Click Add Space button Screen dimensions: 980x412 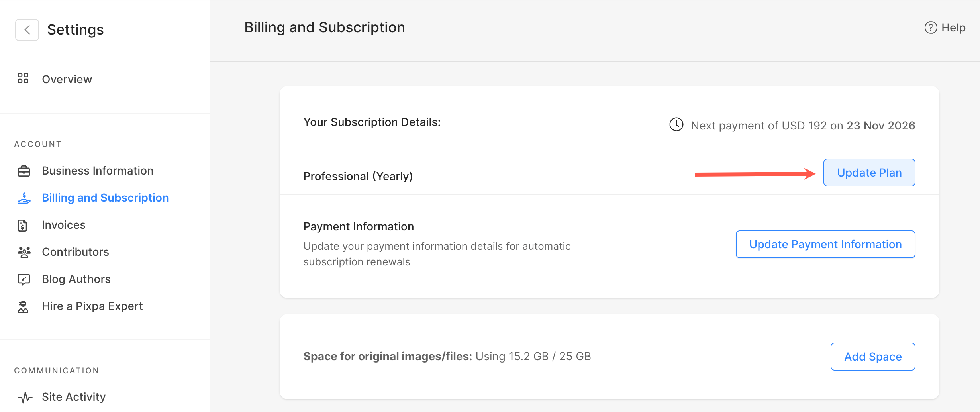[872, 357]
